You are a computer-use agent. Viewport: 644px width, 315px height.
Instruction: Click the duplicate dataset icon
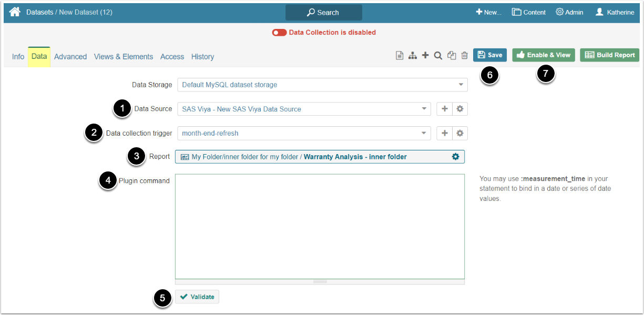[452, 55]
